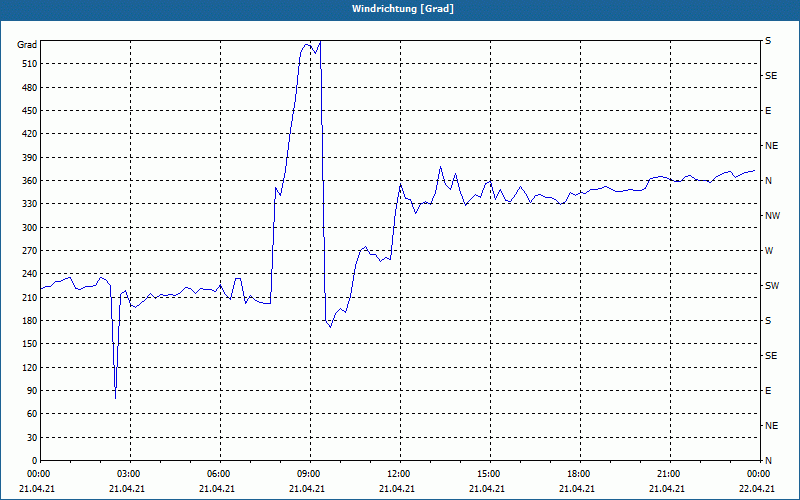Click the 30 y-axis tick label
Image resolution: width=800 pixels, height=500 pixels.
coord(31,437)
